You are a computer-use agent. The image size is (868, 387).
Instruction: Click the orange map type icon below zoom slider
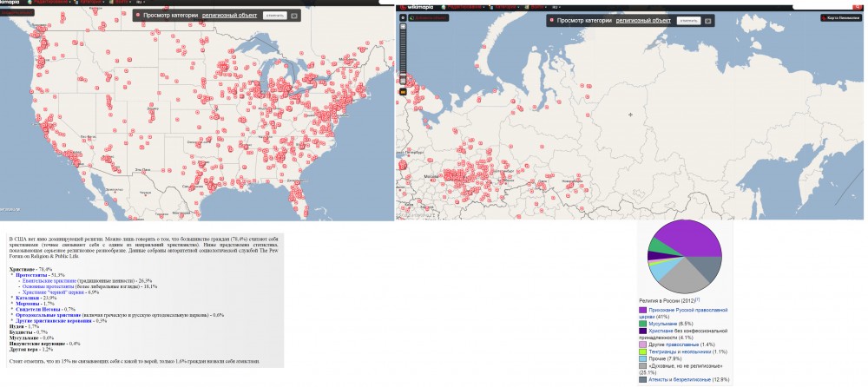coord(403,91)
